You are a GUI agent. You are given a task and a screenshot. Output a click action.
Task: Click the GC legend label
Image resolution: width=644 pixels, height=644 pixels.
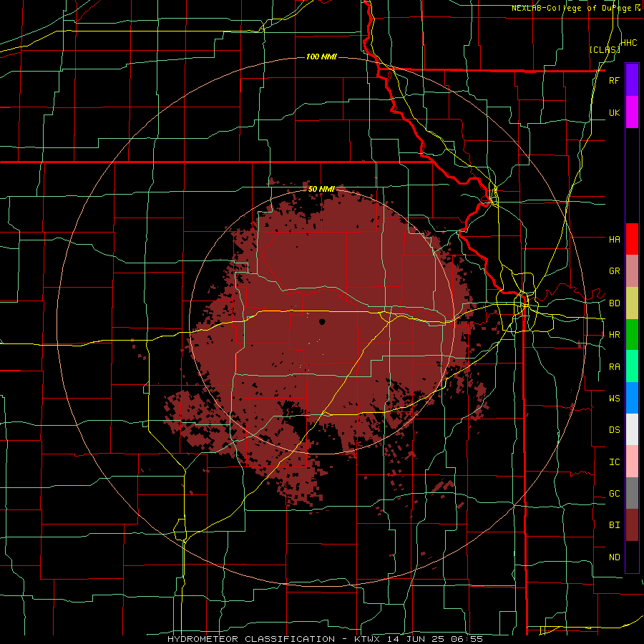[614, 494]
